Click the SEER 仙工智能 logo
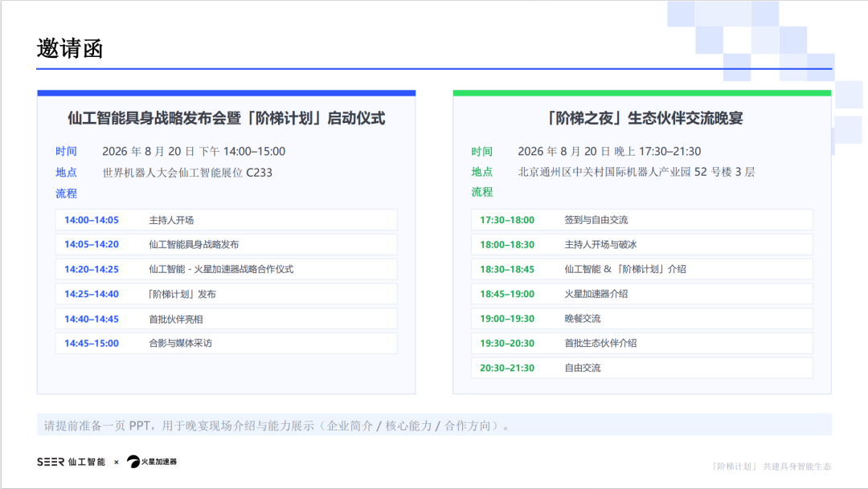The width and height of the screenshot is (868, 489). (x=71, y=462)
